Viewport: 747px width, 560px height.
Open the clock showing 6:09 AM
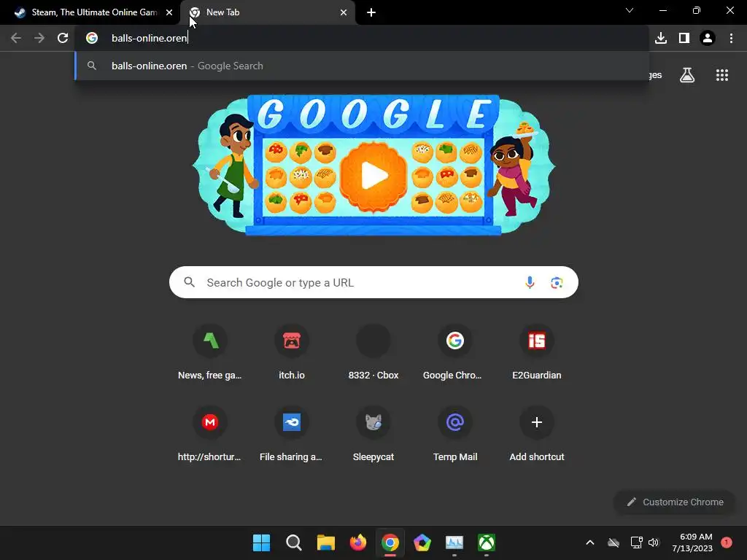click(693, 542)
